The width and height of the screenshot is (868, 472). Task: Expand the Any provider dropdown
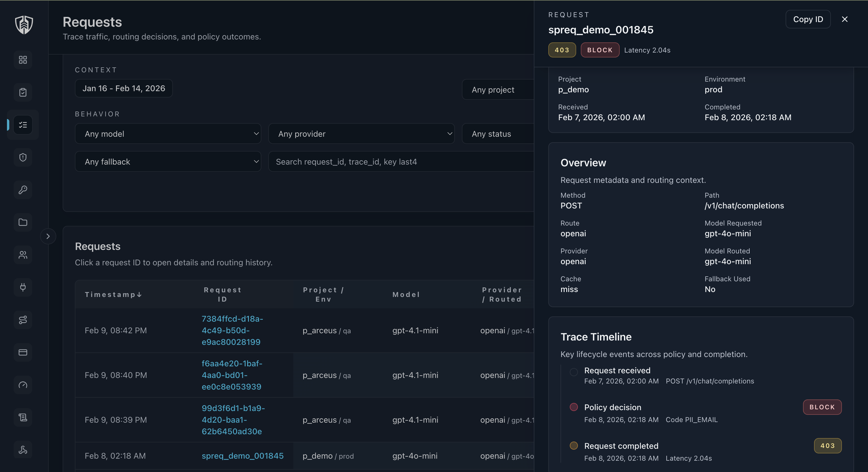(x=361, y=134)
